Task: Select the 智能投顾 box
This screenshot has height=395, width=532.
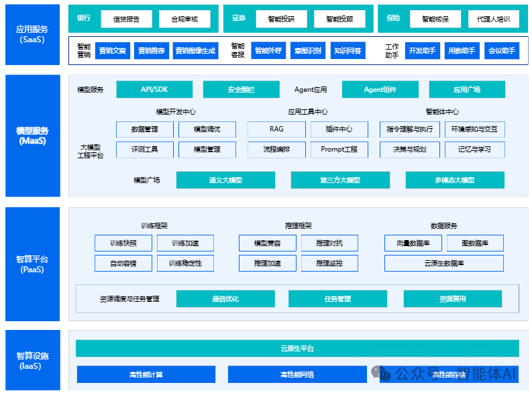Action: (339, 19)
